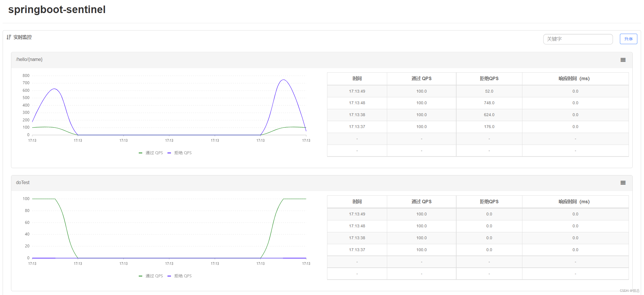Click the 通过 QPS column header in doTest table
The height and width of the screenshot is (295, 644).
421,202
